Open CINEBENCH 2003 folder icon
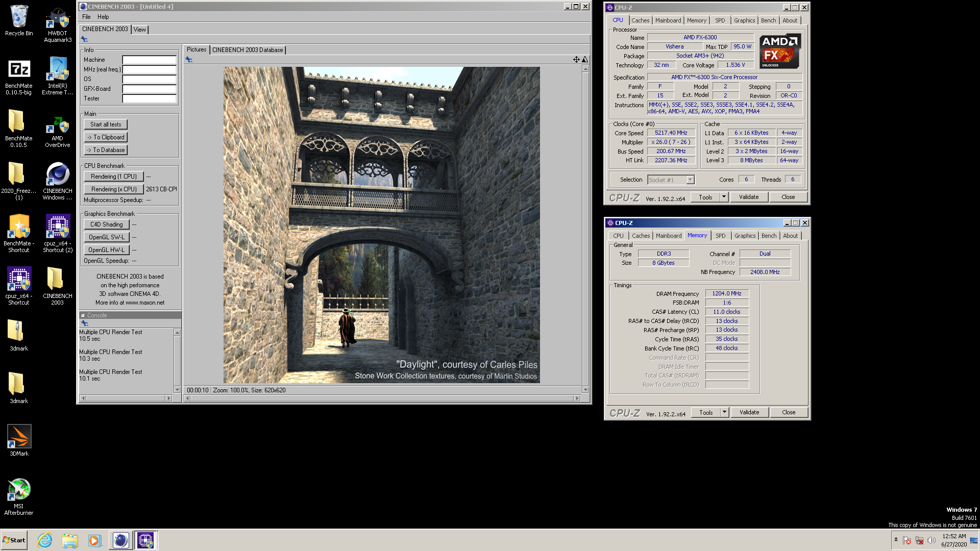980x551 pixels. pos(58,286)
